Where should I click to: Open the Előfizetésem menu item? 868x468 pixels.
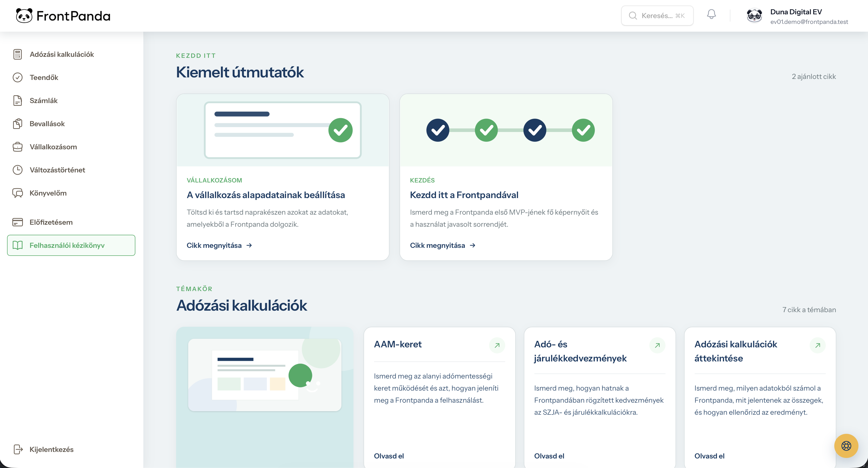click(71, 222)
